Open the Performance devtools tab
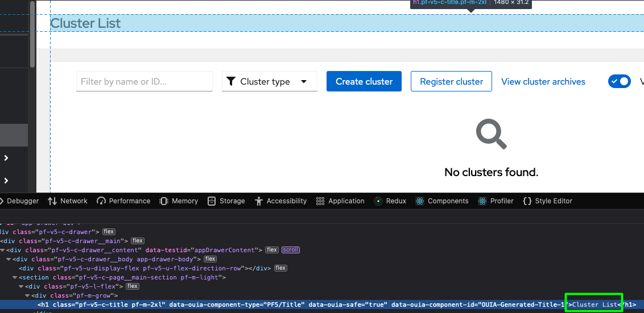This screenshot has height=313, width=644. pos(123,201)
